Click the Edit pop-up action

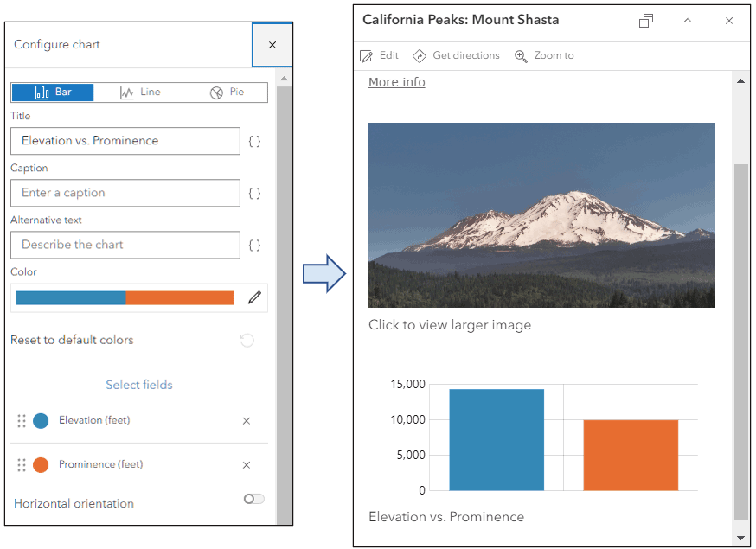point(380,56)
